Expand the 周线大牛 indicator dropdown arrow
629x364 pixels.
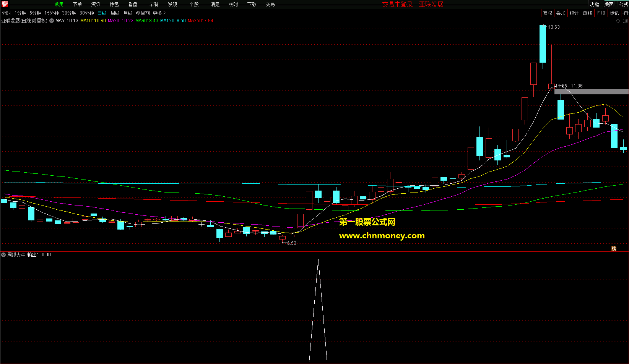(x=3, y=255)
